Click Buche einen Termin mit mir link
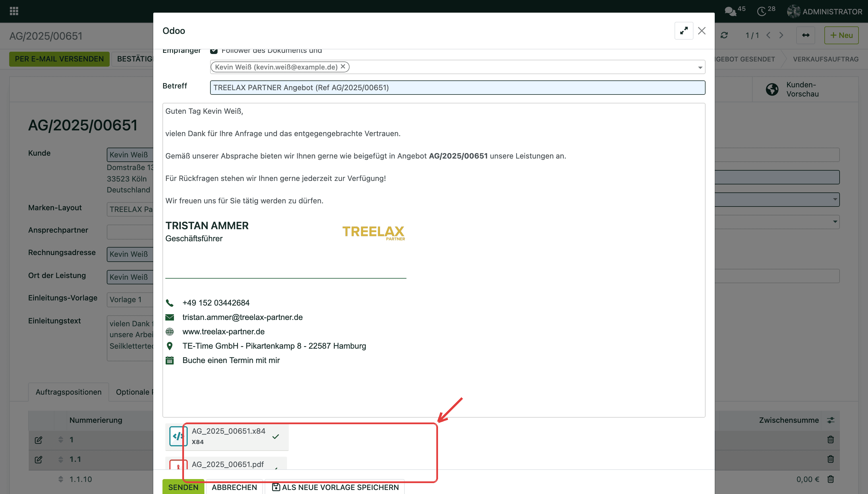 click(x=231, y=360)
